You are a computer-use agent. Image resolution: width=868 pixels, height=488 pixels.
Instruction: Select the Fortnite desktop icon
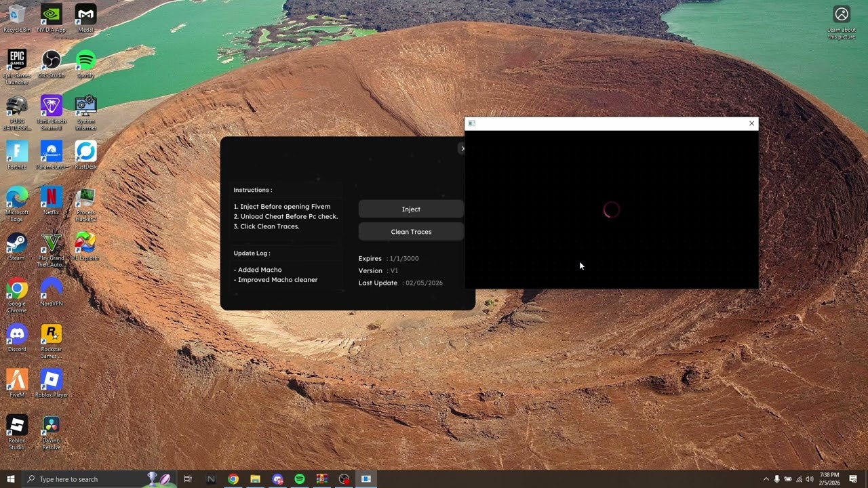coord(17,155)
